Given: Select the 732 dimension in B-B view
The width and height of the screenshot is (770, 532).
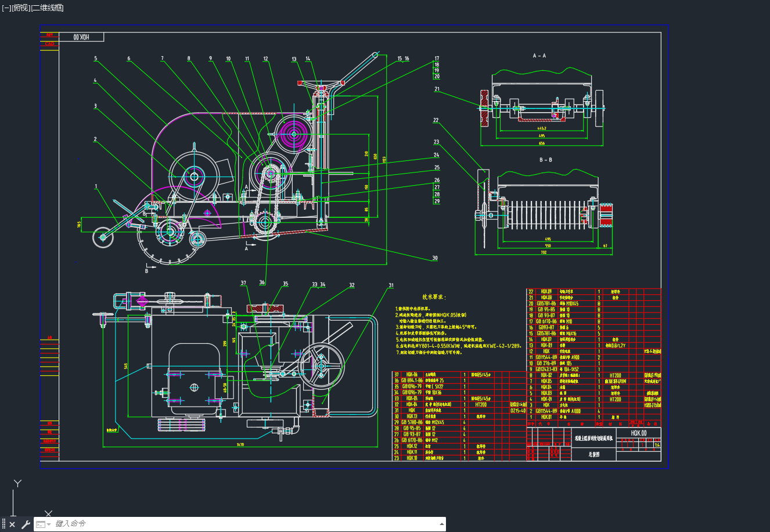Looking at the screenshot, I should pos(544,253).
